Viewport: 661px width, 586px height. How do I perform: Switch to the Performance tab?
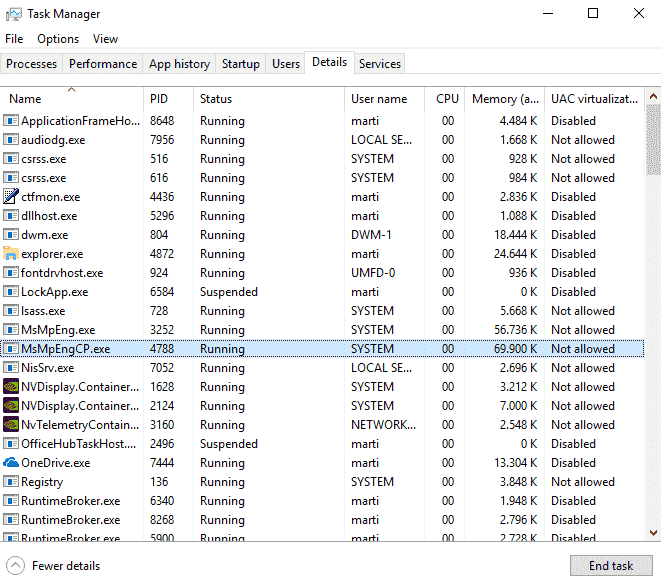(103, 64)
